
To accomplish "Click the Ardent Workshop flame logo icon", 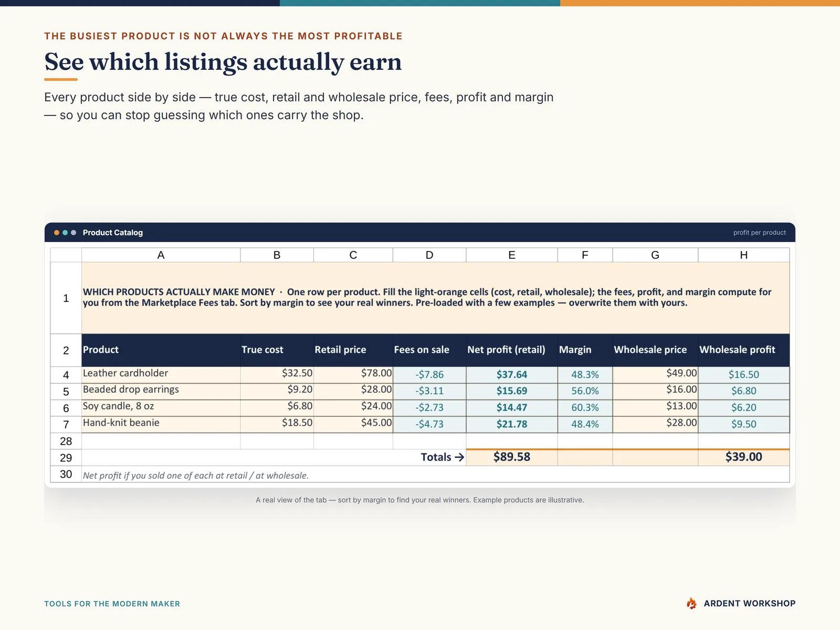I will click(691, 603).
